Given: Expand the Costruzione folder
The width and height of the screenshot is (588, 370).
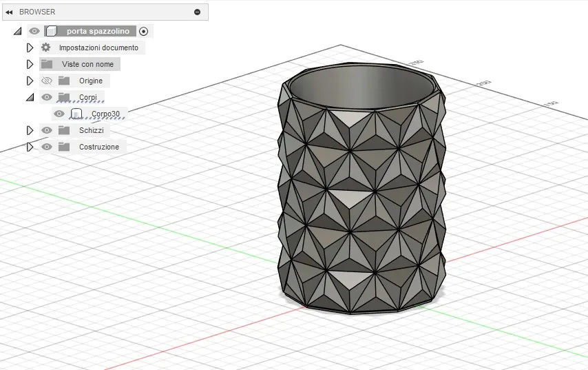Looking at the screenshot, I should tap(30, 147).
